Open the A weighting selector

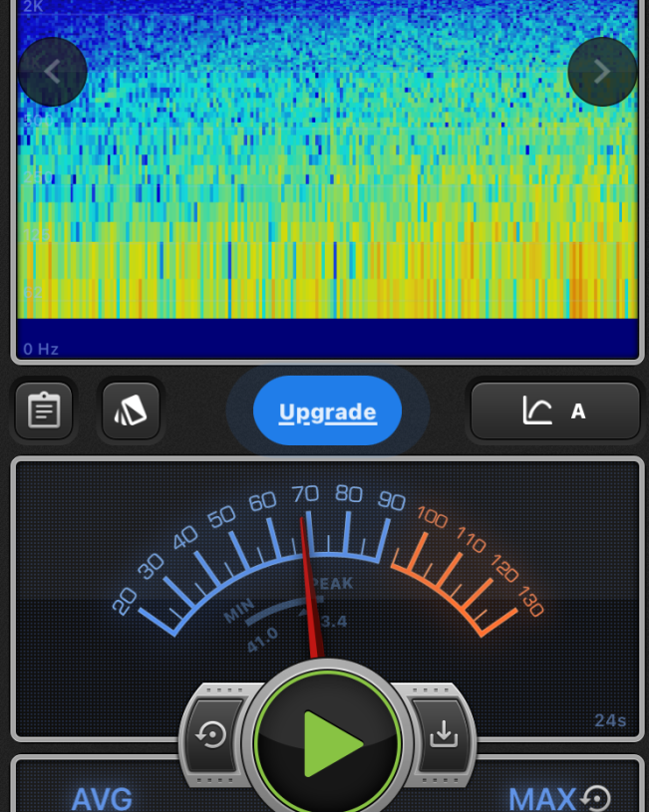578,410
